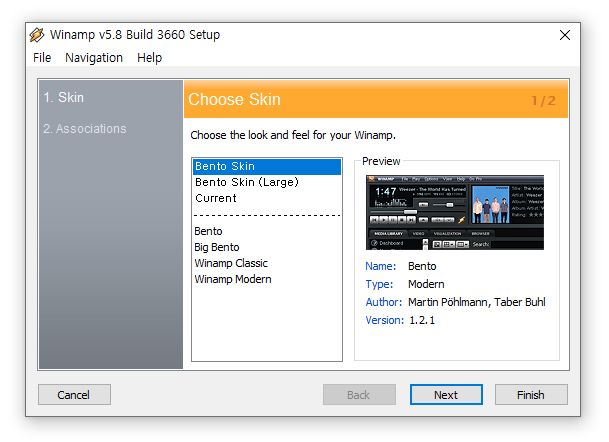Click the Cancel button
Image resolution: width=609 pixels, height=442 pixels.
point(74,395)
